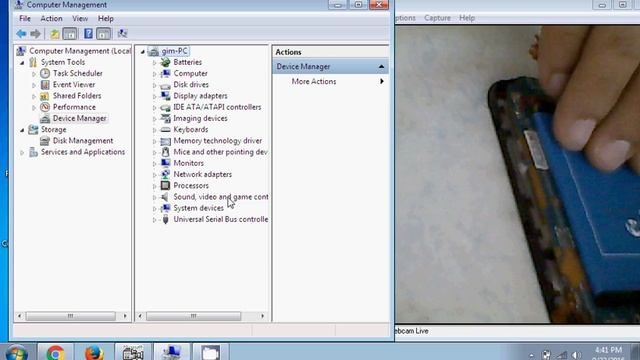This screenshot has width=640, height=360.
Task: Click the Batteries device icon
Action: [x=165, y=62]
